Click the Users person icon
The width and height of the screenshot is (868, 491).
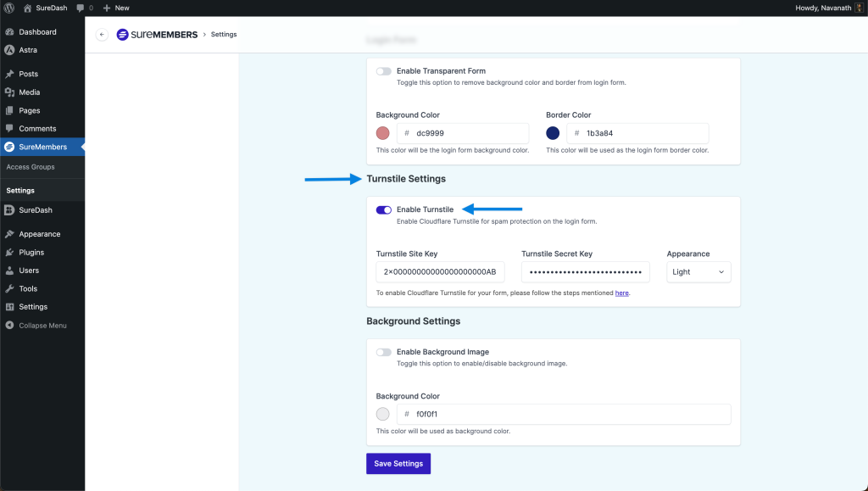[x=9, y=271]
